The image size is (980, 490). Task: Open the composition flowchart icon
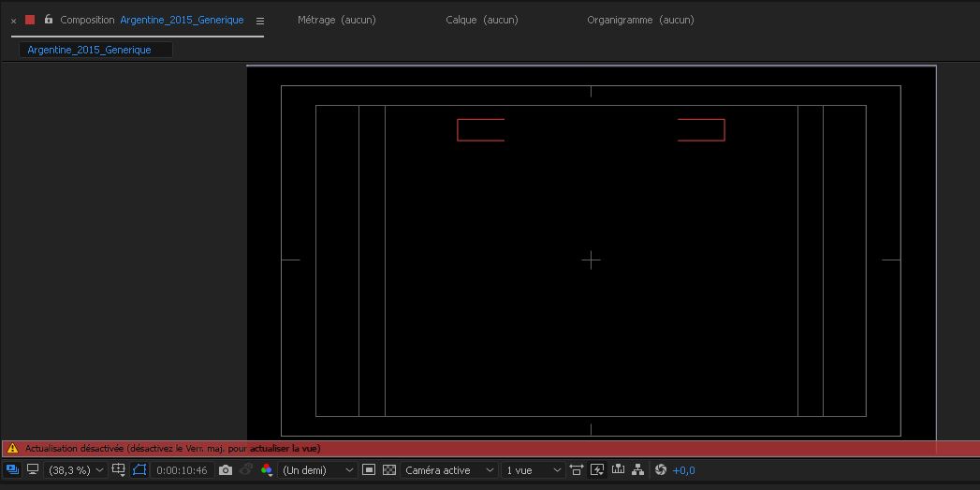638,469
